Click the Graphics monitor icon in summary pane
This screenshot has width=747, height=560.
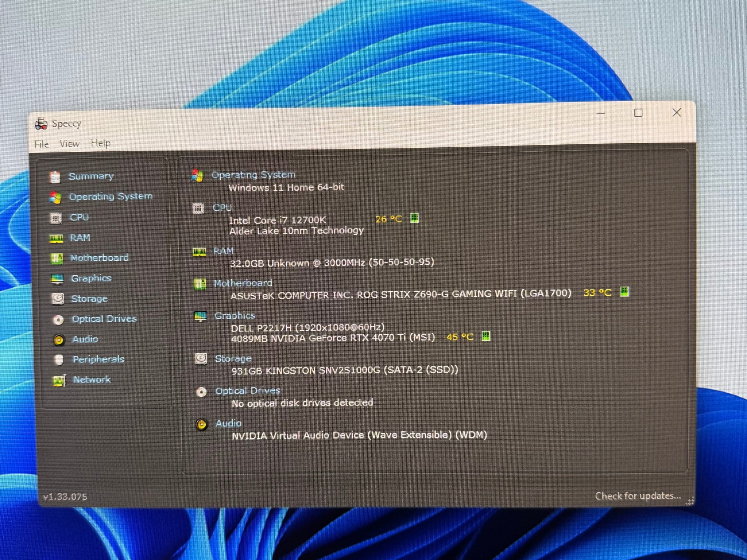[201, 316]
